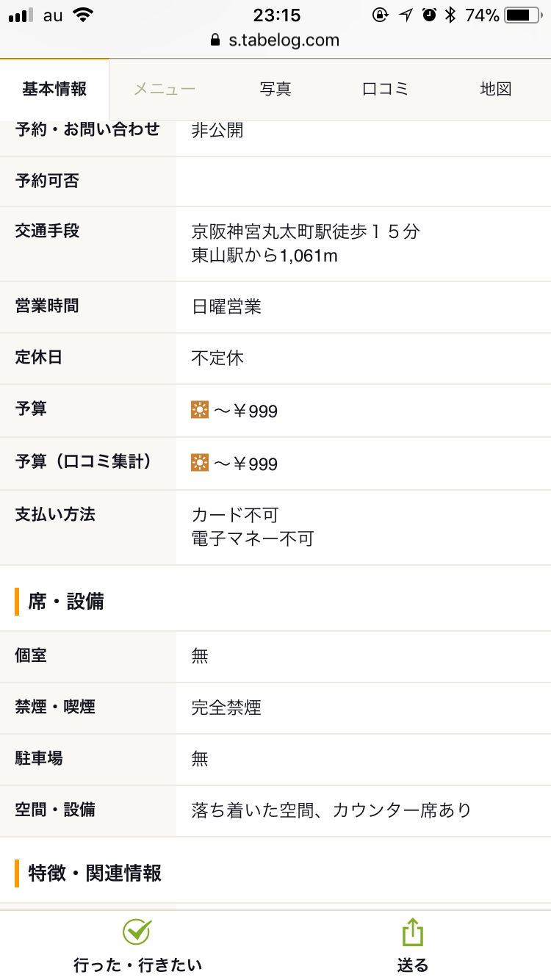Tap the sun icon in 予算（口コミ集計） row
Image resolution: width=551 pixels, height=980 pixels.
click(x=200, y=463)
